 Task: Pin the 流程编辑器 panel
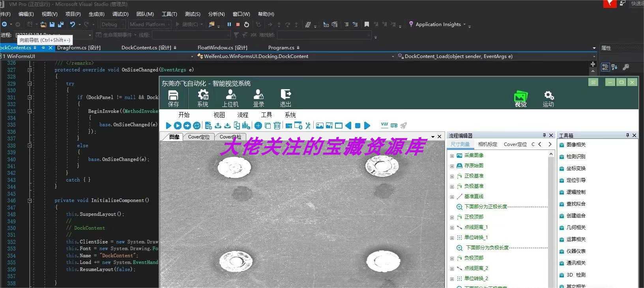(x=544, y=135)
